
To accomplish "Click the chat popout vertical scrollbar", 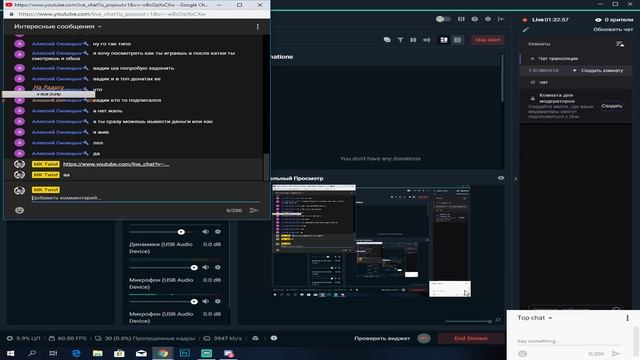I will [267, 166].
